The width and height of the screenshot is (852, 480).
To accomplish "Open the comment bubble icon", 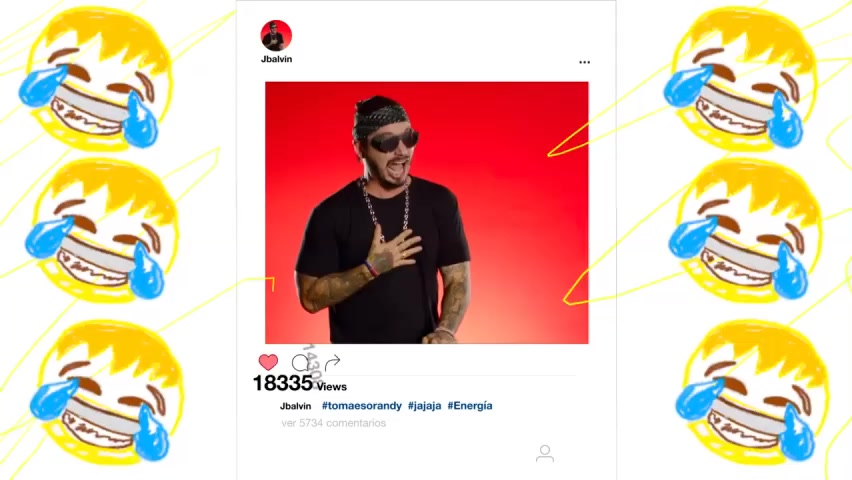I will [x=300, y=363].
